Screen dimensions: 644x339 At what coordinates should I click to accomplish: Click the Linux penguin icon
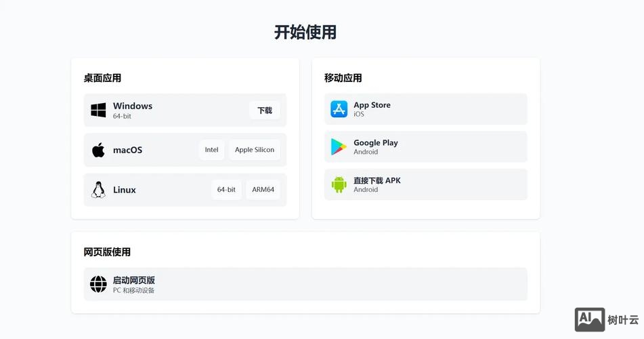click(x=98, y=190)
